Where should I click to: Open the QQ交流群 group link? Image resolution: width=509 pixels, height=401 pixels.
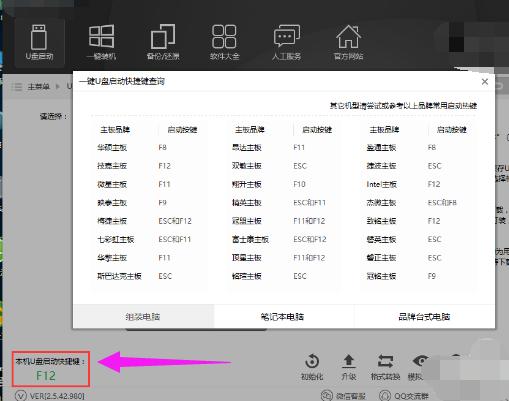(404, 396)
